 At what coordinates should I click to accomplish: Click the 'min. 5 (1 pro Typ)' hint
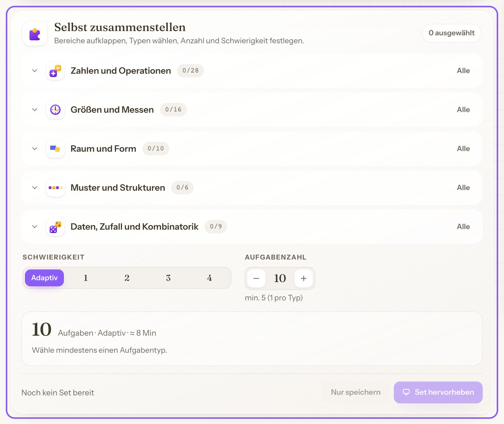pyautogui.click(x=274, y=298)
